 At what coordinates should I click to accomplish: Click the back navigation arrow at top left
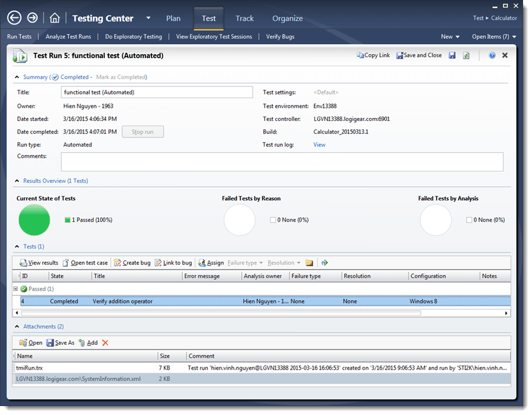14,17
